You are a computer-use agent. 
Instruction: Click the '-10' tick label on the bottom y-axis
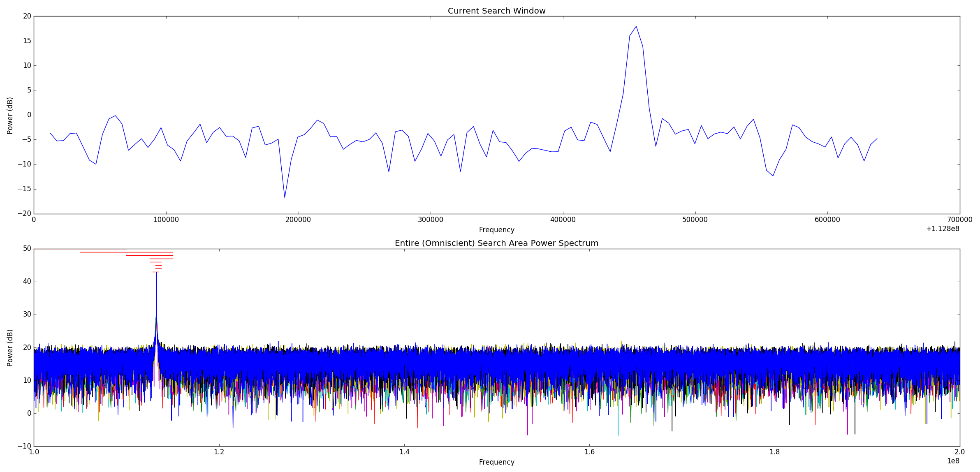pyautogui.click(x=25, y=446)
